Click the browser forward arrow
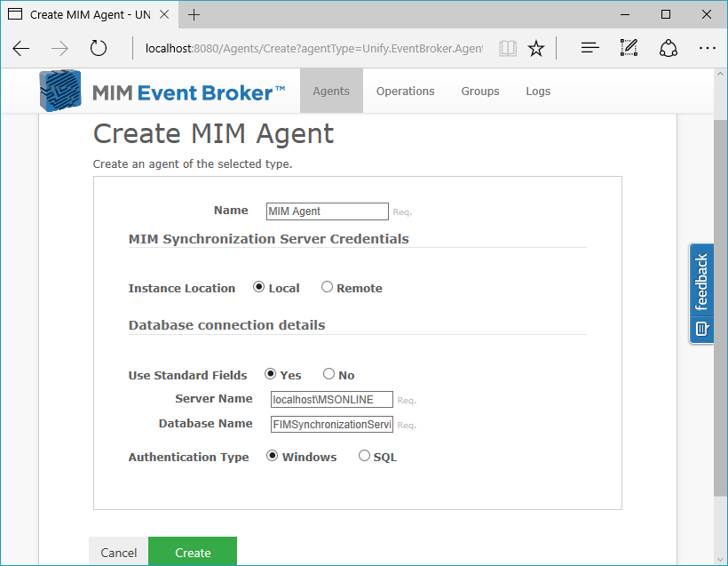The height and width of the screenshot is (566, 728). pos(59,48)
